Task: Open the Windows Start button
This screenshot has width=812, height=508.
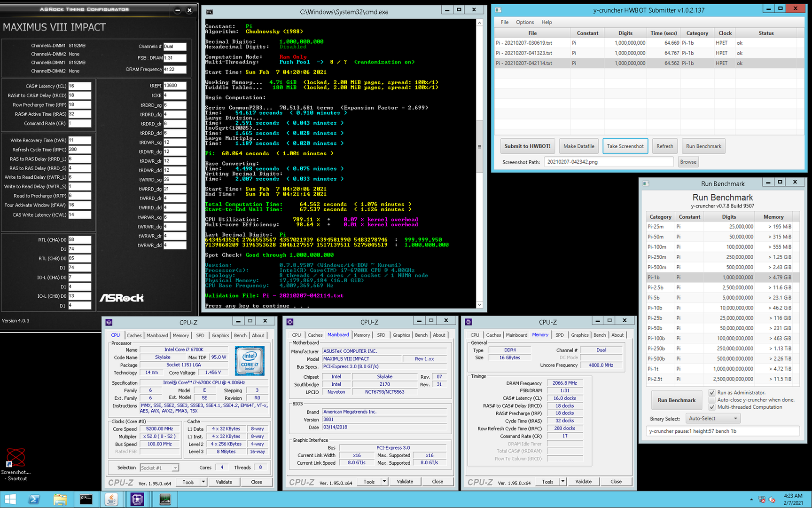Action: point(10,499)
